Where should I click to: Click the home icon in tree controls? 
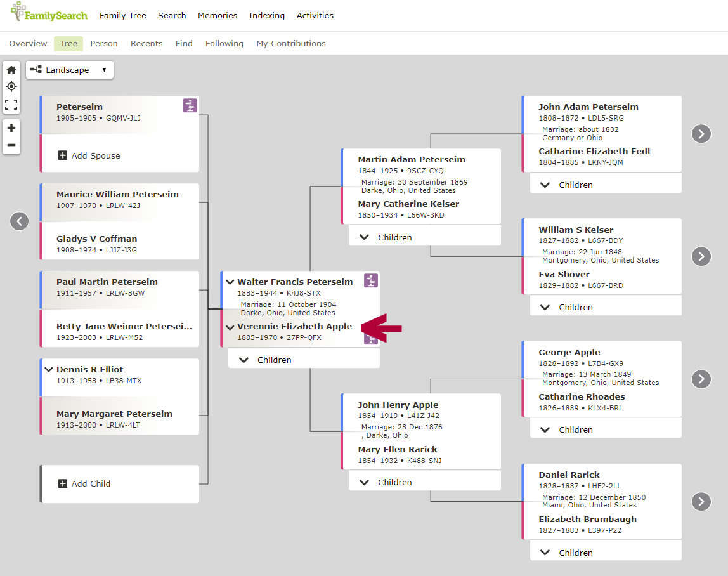coord(11,70)
